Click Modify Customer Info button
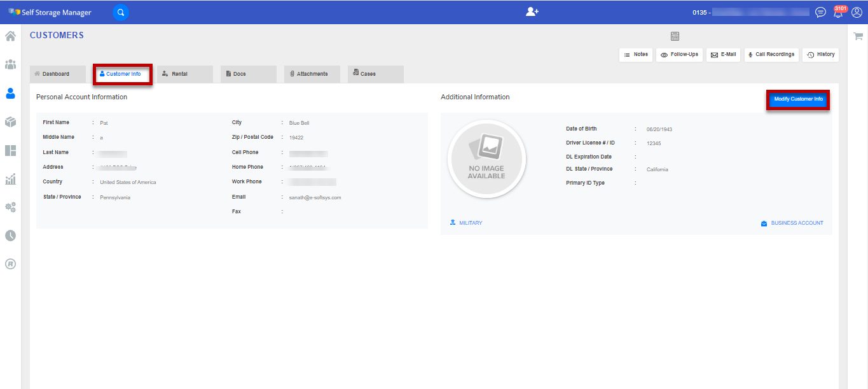Screen dimensions: 868x389 798,99
